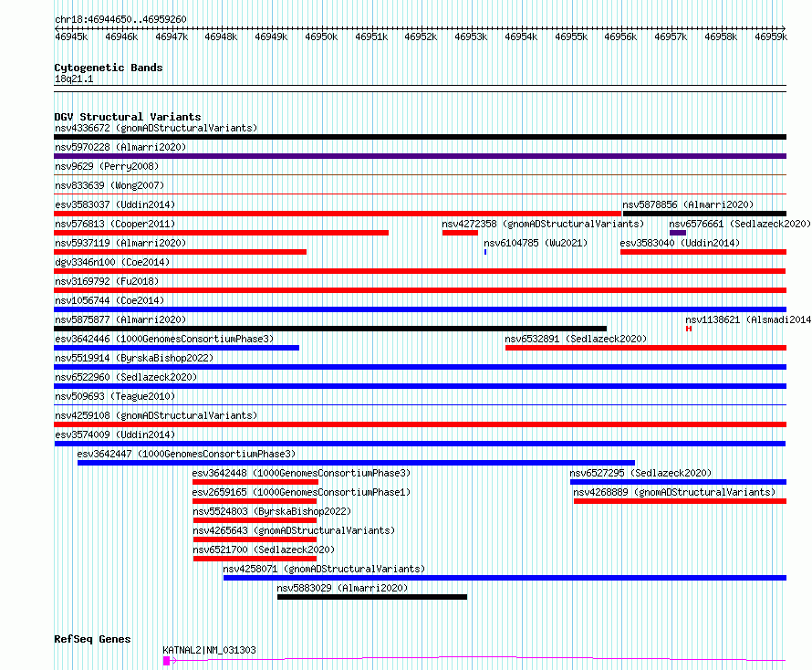
Task: Select esv3583040 (Uddin2014) label
Action: [x=680, y=243]
